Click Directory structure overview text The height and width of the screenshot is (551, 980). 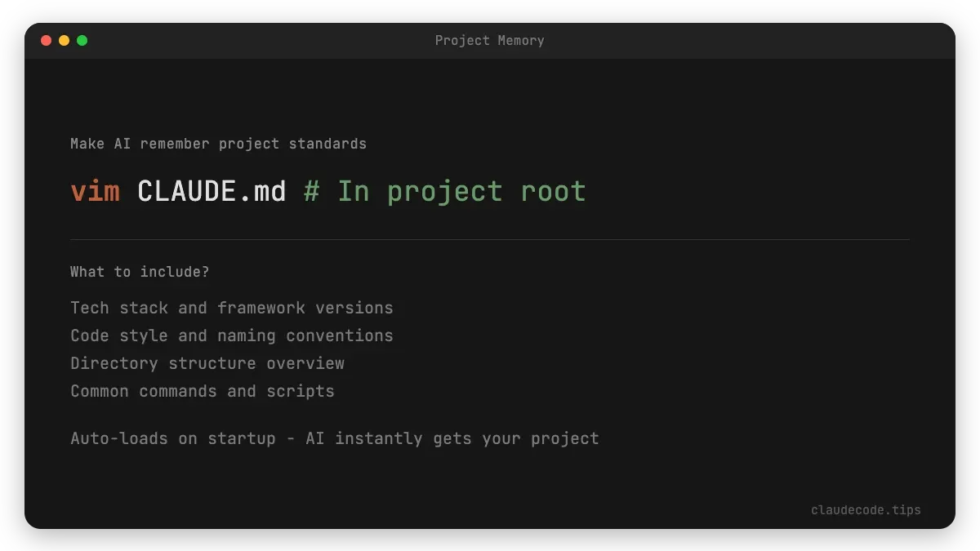point(207,363)
